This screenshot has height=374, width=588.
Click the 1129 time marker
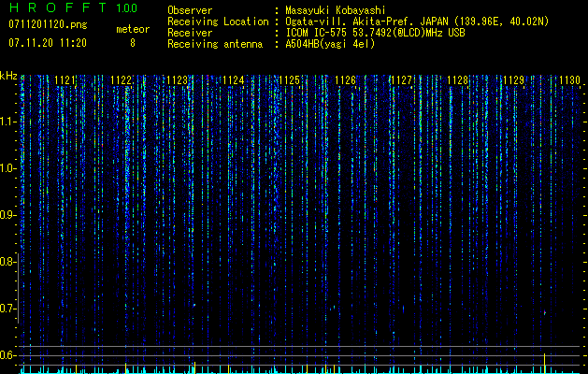(514, 80)
